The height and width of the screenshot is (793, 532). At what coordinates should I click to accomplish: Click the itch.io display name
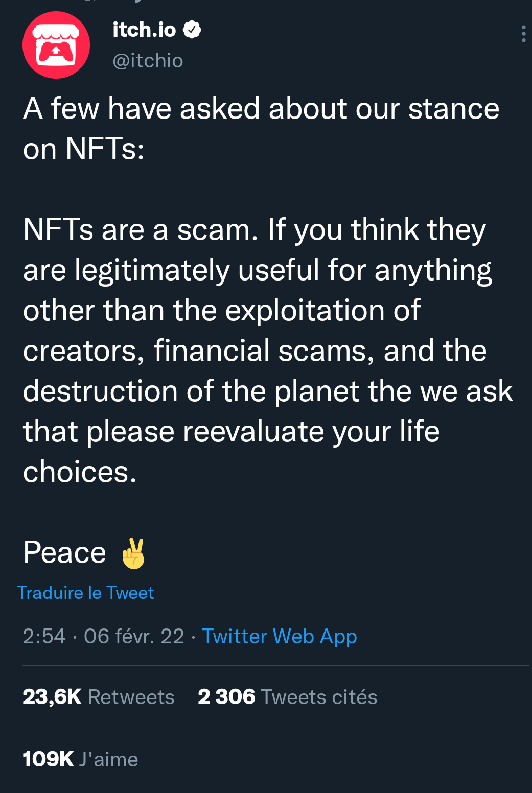coord(144,30)
